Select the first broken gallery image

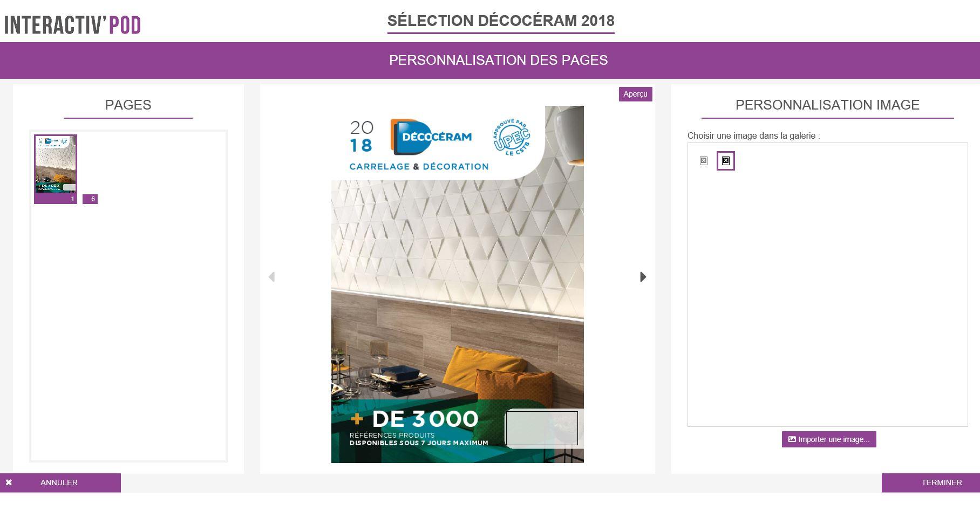(x=704, y=161)
